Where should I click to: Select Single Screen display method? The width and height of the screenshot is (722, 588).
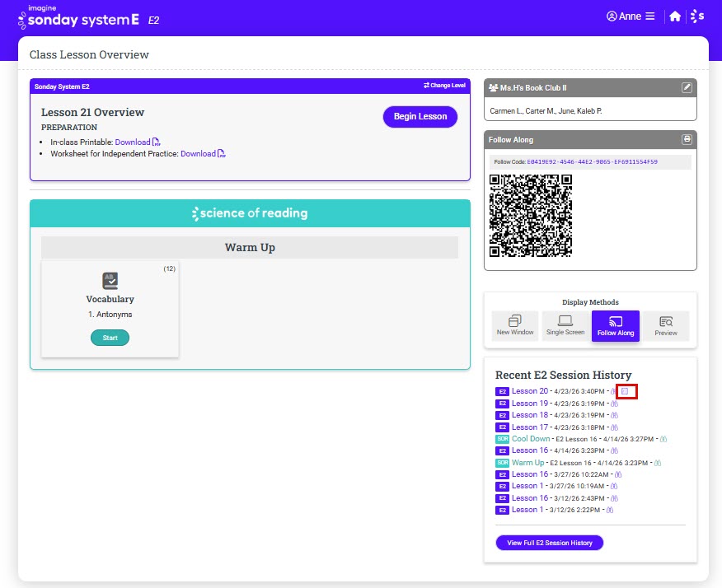pos(565,326)
